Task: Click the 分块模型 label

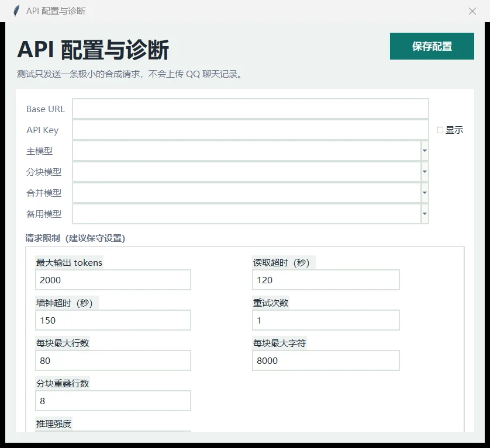Action: [x=44, y=172]
